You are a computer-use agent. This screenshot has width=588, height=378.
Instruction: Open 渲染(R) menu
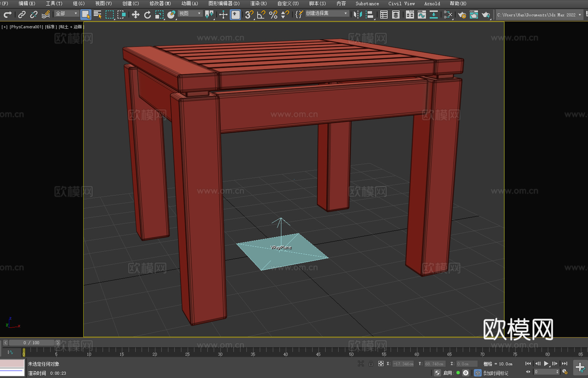click(258, 3)
